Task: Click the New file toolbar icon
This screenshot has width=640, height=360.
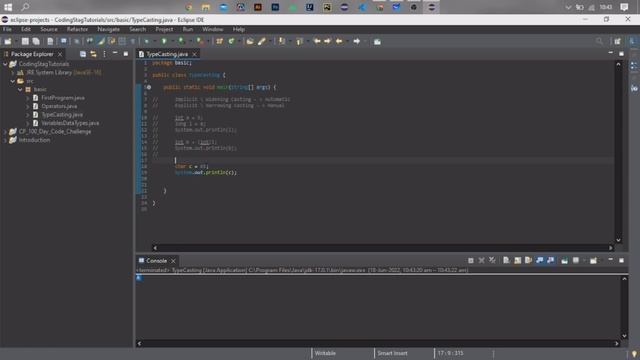Action: pyautogui.click(x=7, y=41)
